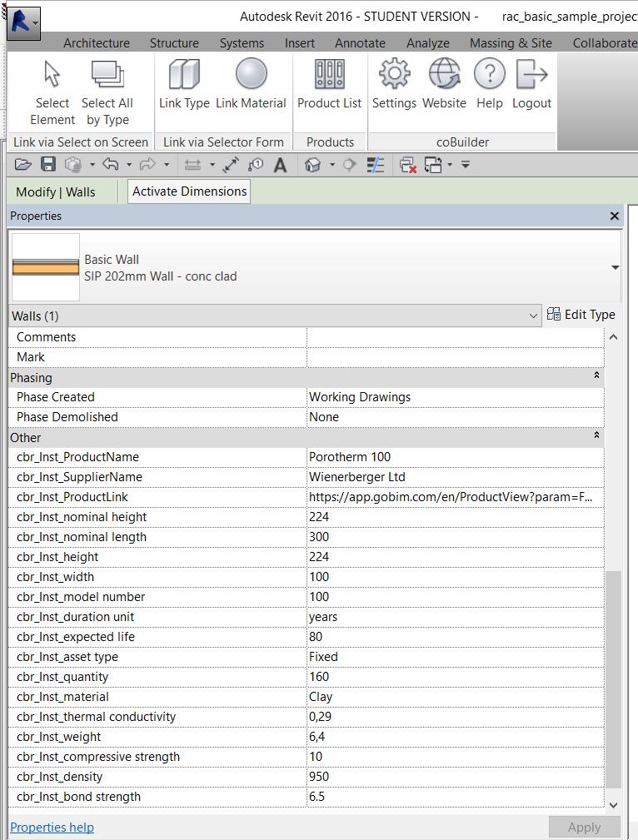
Task: Open the Undo history dropdown arrow
Action: pos(128,165)
